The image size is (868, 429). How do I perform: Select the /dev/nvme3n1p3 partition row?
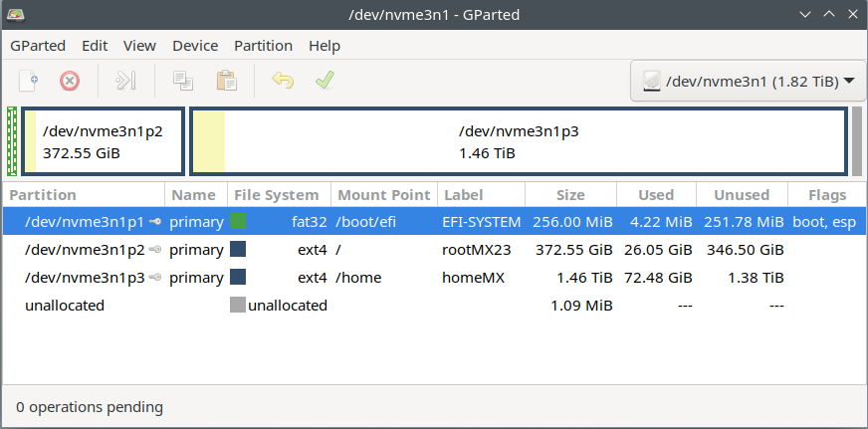[x=435, y=278]
